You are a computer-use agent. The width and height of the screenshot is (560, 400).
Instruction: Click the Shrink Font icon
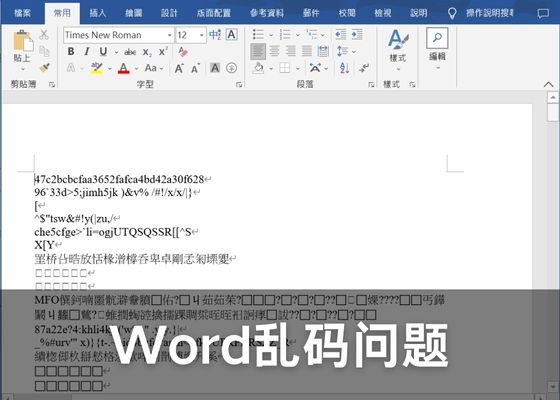coord(195,68)
